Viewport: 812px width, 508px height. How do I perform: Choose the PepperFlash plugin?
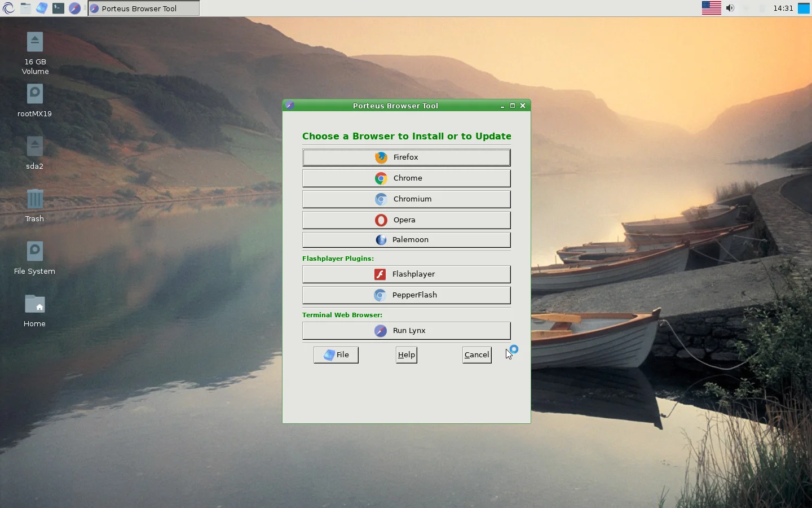click(406, 295)
